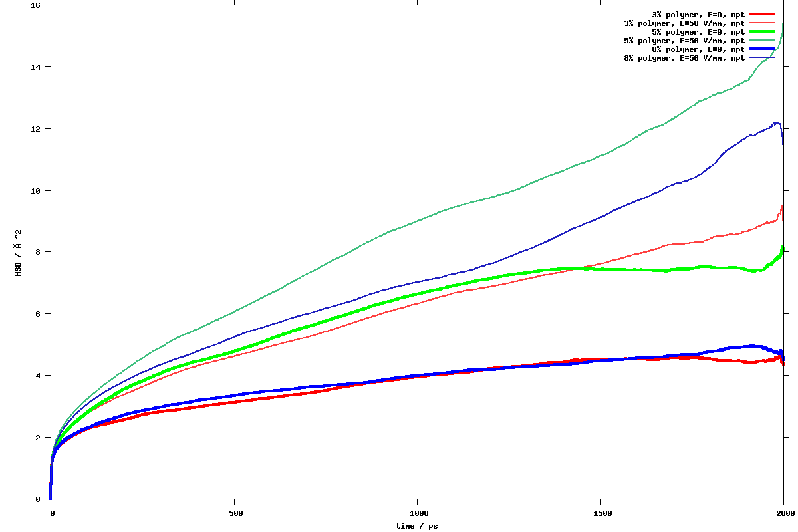Click the thick blue legend line sample
Screen dimensions: 798x532
tap(762, 49)
